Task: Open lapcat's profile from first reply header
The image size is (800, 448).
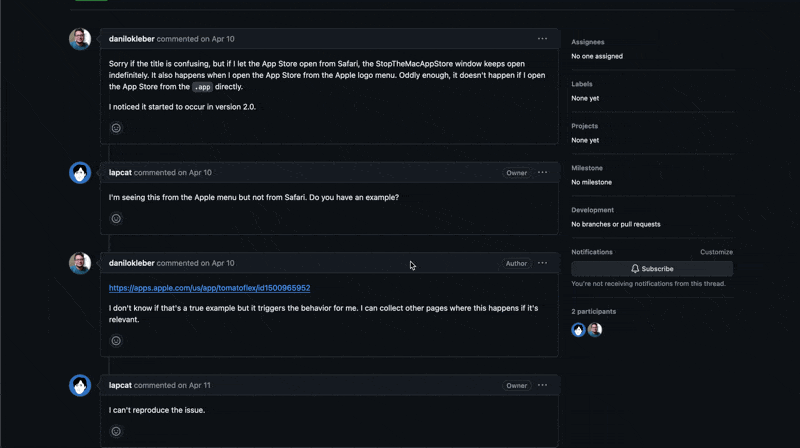Action: pos(120,172)
